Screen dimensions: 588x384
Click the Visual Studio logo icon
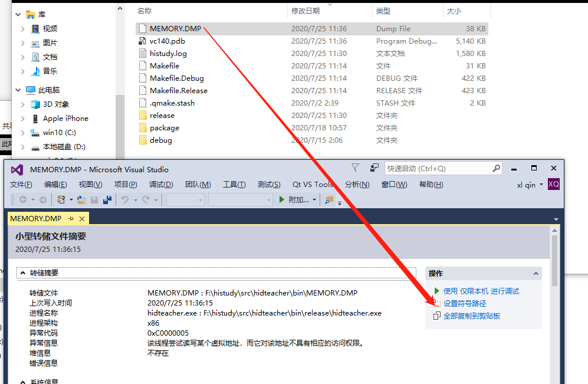pos(17,170)
